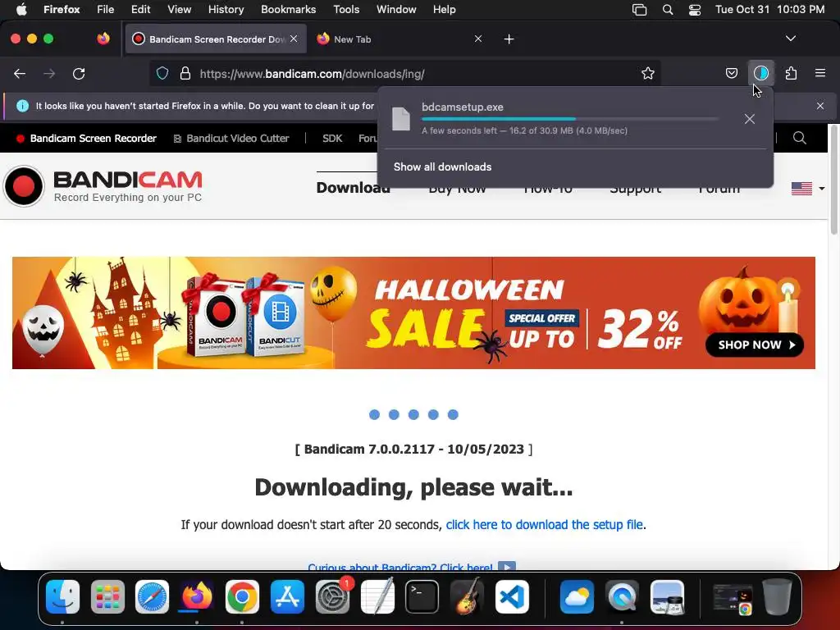Reload the current Bandicam page
840x630 pixels.
[79, 73]
